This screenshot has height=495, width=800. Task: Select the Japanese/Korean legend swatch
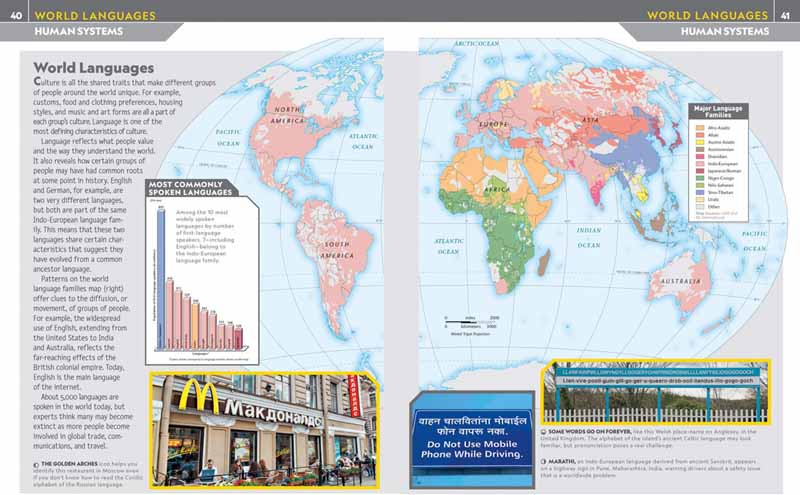pos(700,171)
